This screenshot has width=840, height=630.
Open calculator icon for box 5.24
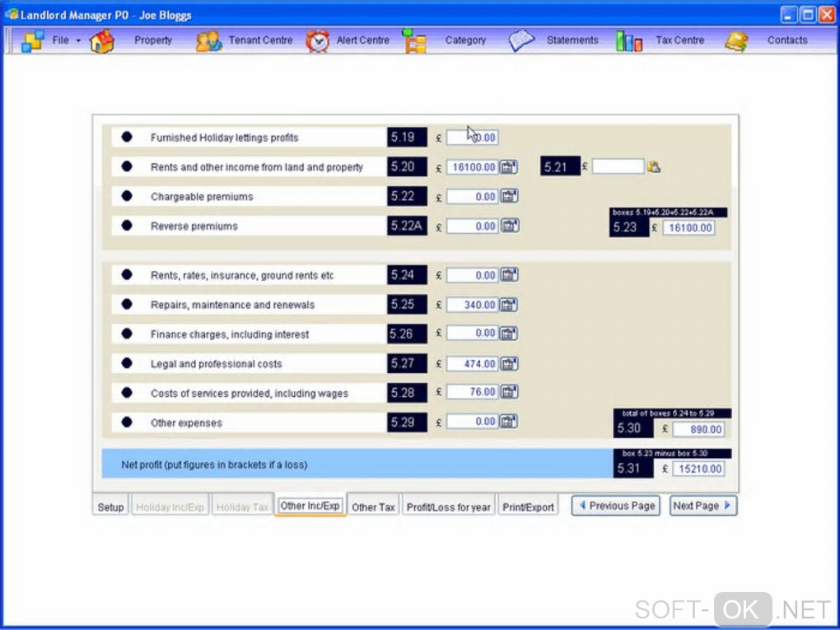click(x=509, y=275)
